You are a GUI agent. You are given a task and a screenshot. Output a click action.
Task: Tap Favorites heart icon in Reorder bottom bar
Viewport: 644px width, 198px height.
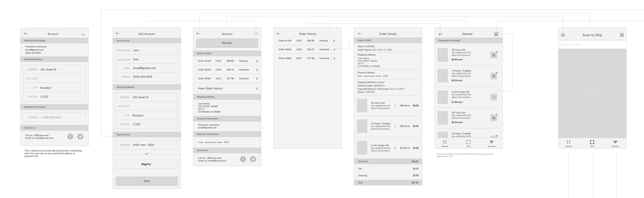[491, 142]
